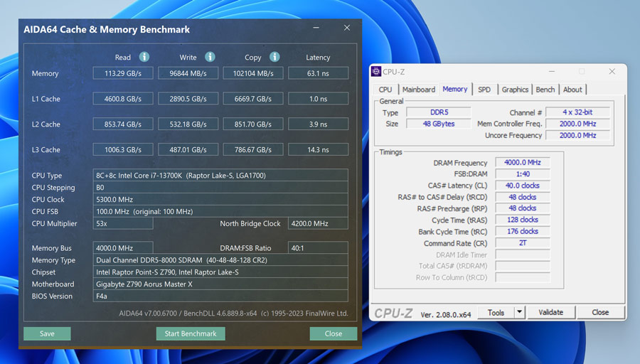Viewport: 640px width, 364px height.
Task: Click the Copy info icon in AIDA64
Action: [x=274, y=57]
